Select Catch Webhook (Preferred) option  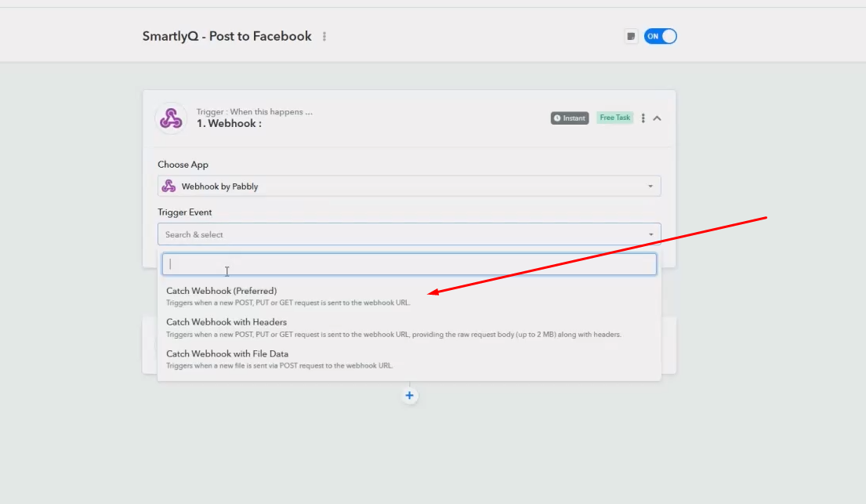click(409, 296)
